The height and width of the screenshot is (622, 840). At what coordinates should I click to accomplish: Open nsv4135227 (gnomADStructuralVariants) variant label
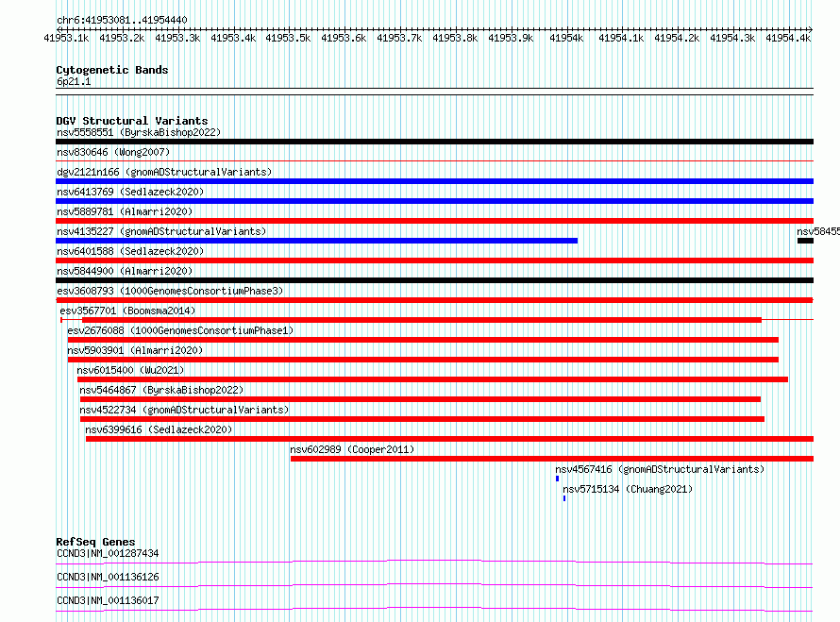tap(161, 231)
